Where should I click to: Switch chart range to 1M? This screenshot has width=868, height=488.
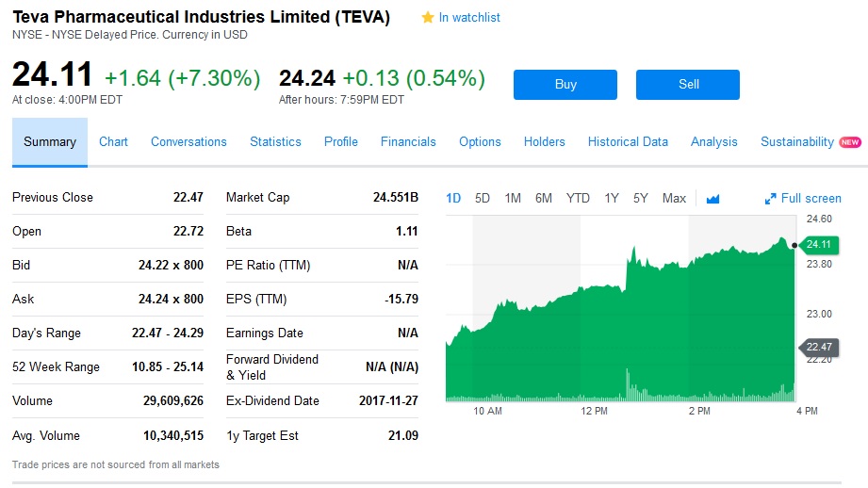click(513, 198)
